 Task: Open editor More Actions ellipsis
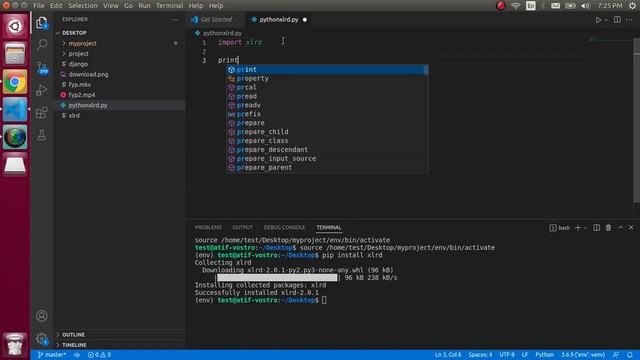tap(629, 20)
